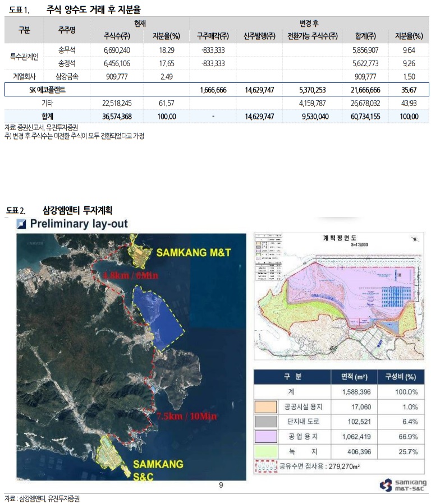Click the percentage 35.67
This screenshot has width=431, height=504.
(409, 90)
